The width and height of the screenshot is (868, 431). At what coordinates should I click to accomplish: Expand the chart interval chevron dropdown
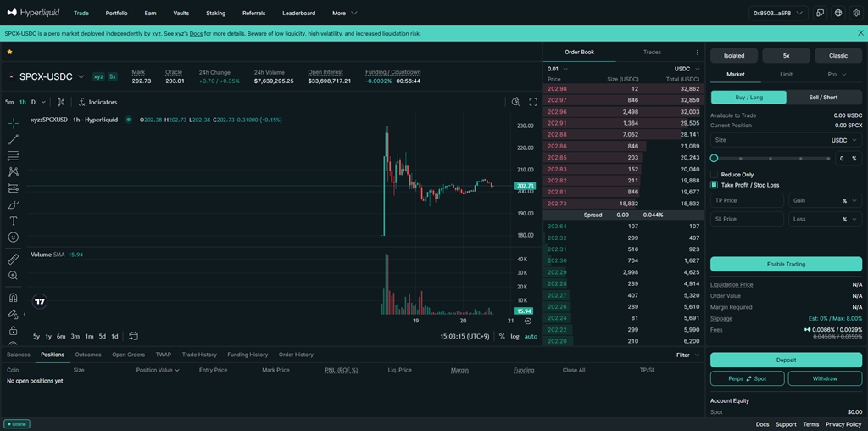click(44, 102)
